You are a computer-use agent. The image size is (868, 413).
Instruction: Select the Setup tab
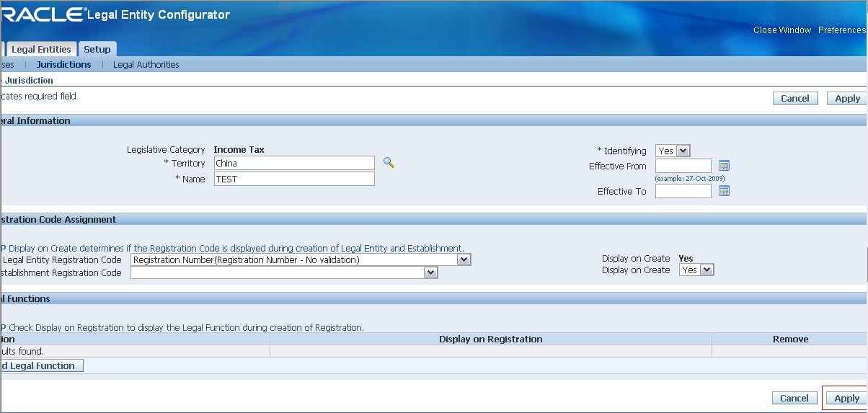click(x=97, y=49)
